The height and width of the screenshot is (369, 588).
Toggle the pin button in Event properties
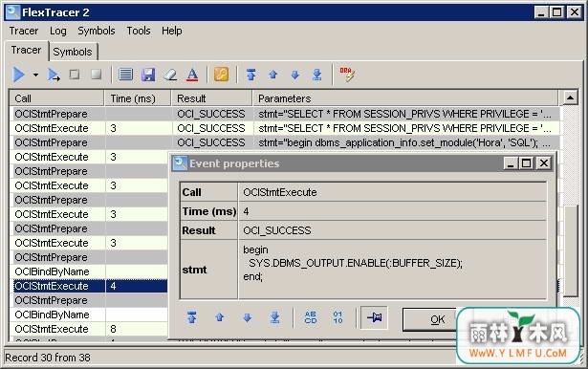click(374, 317)
